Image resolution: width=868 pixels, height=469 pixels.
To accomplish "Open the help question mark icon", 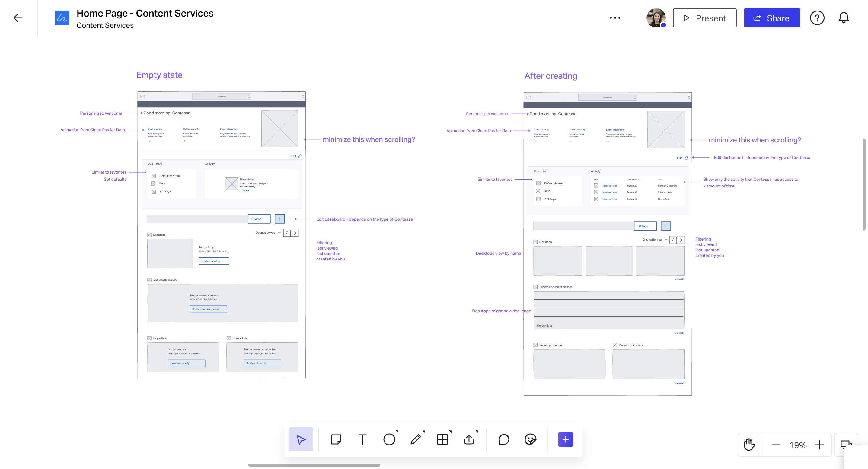I will point(817,18).
